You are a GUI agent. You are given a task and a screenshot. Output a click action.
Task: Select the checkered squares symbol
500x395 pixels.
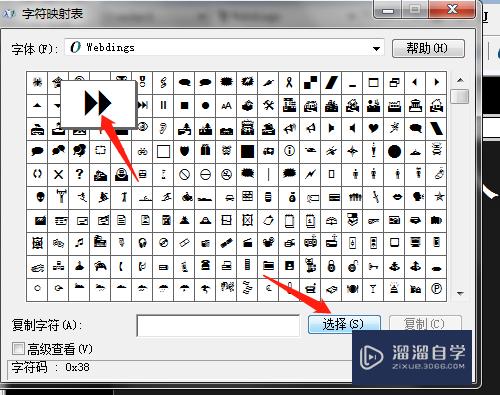[x=310, y=82]
